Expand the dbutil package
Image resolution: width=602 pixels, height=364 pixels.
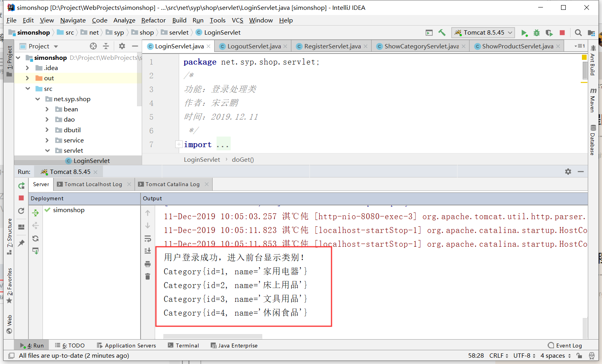click(47, 130)
